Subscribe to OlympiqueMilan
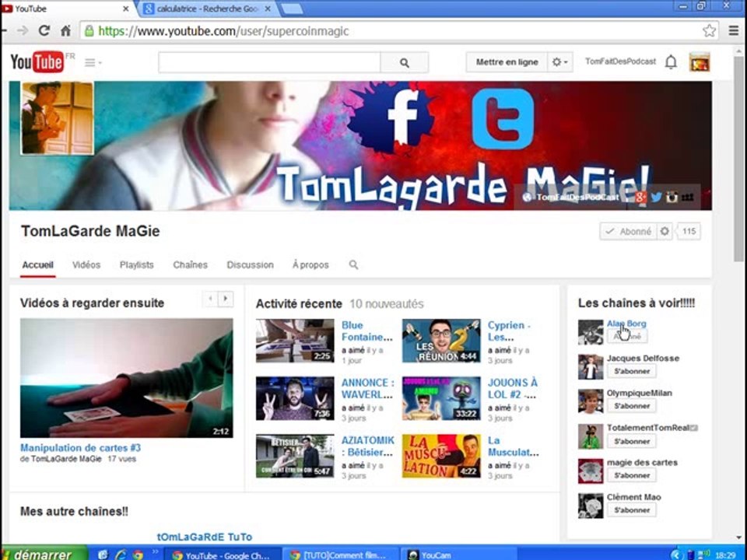The width and height of the screenshot is (747, 560). (x=632, y=406)
